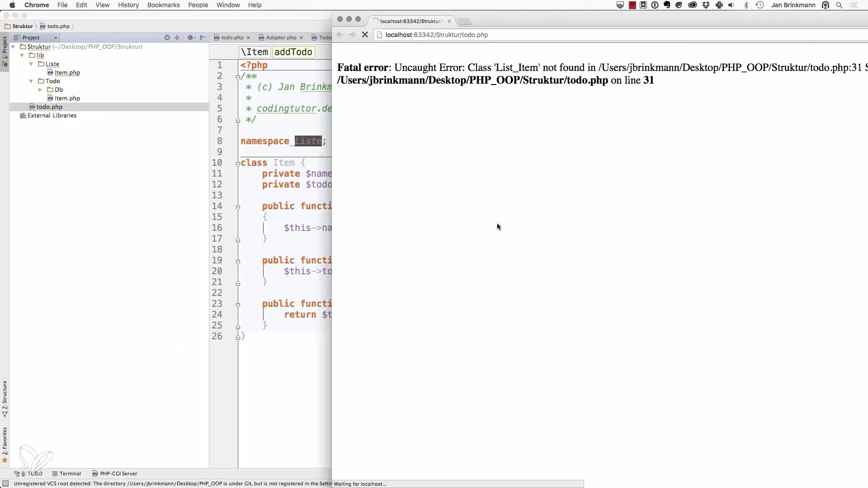This screenshot has height=488, width=868.
Task: Fold the doc comment at line 2
Action: (238, 77)
